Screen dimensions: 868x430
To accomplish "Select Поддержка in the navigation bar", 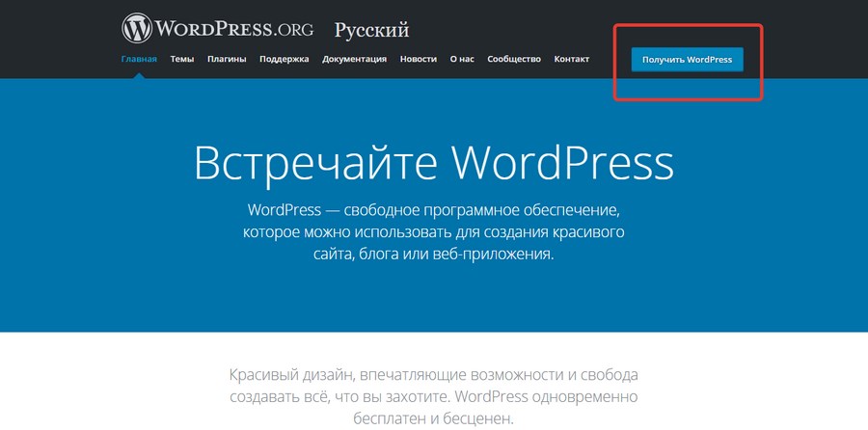I will point(285,59).
